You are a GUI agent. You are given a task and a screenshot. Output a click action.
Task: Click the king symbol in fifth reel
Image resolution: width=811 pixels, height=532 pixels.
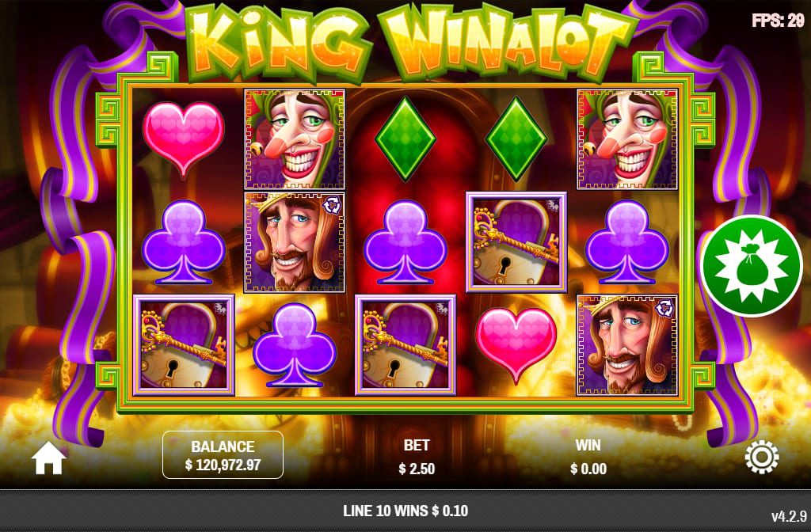627,345
